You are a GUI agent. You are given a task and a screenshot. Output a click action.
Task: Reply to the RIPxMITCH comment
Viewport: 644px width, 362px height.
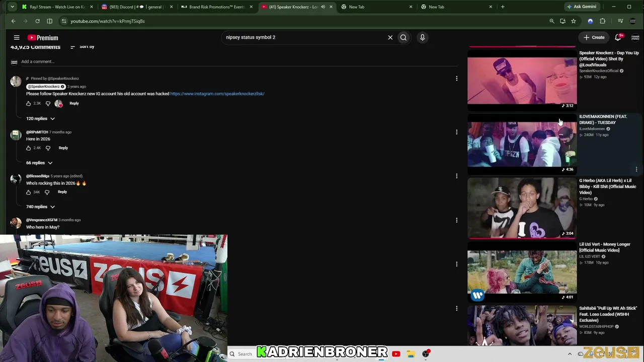[x=63, y=148]
